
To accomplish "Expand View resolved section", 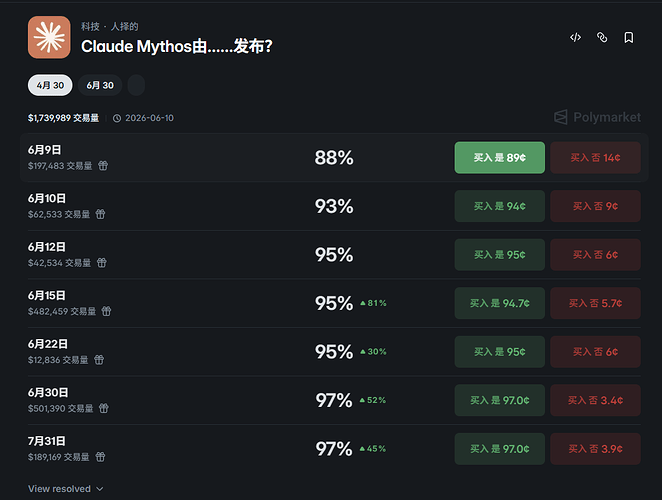I will 65,489.
